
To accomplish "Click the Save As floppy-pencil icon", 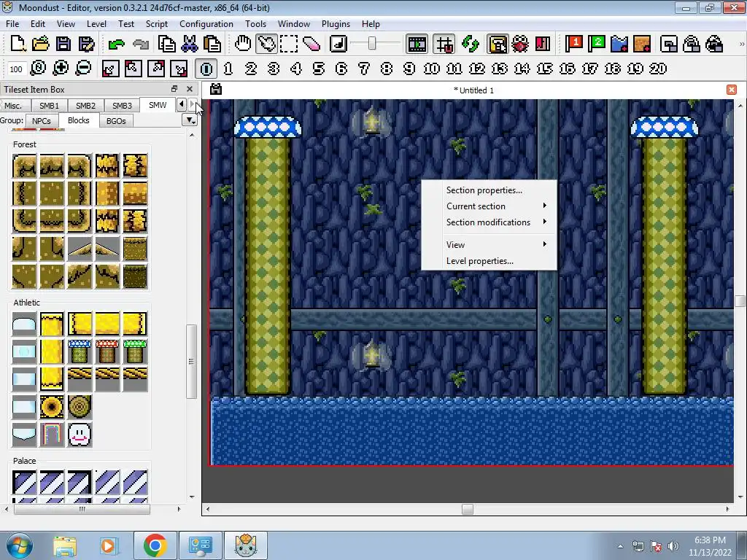I will click(86, 44).
